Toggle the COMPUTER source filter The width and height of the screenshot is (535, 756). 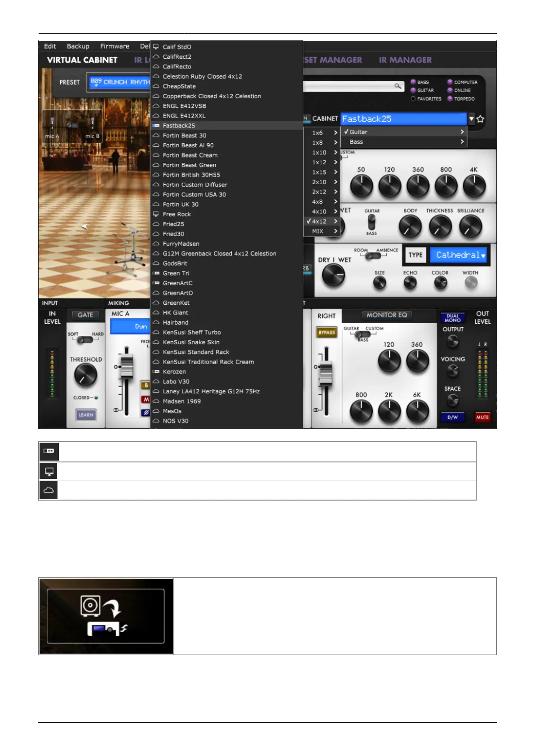[450, 82]
